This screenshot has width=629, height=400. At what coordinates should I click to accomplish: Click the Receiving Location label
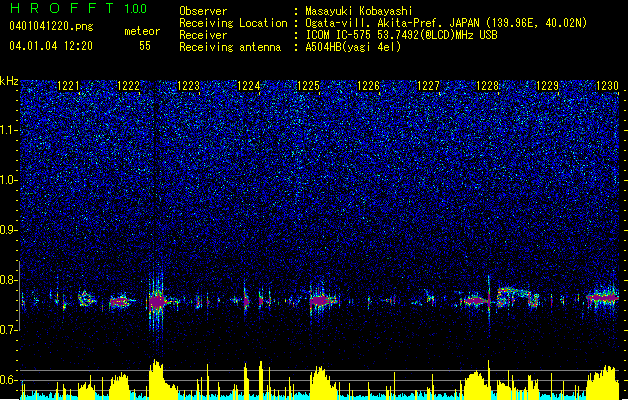point(233,23)
